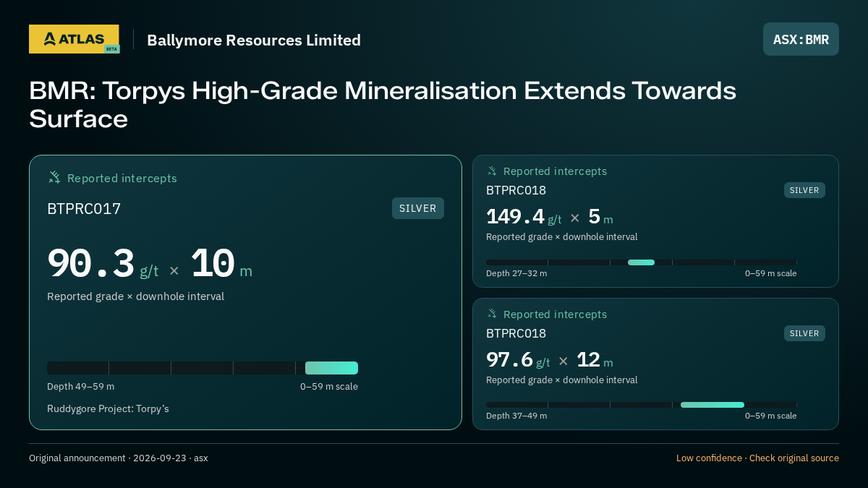Click the Depth 49–59 m bar highlight
Viewport: 868px width, 488px height.
[331, 368]
